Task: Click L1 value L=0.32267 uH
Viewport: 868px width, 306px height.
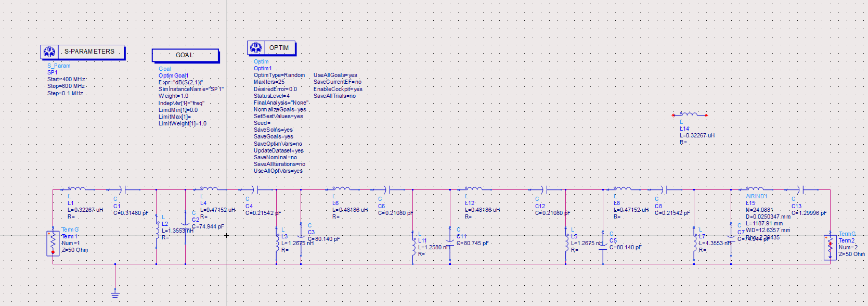Action: [85, 210]
